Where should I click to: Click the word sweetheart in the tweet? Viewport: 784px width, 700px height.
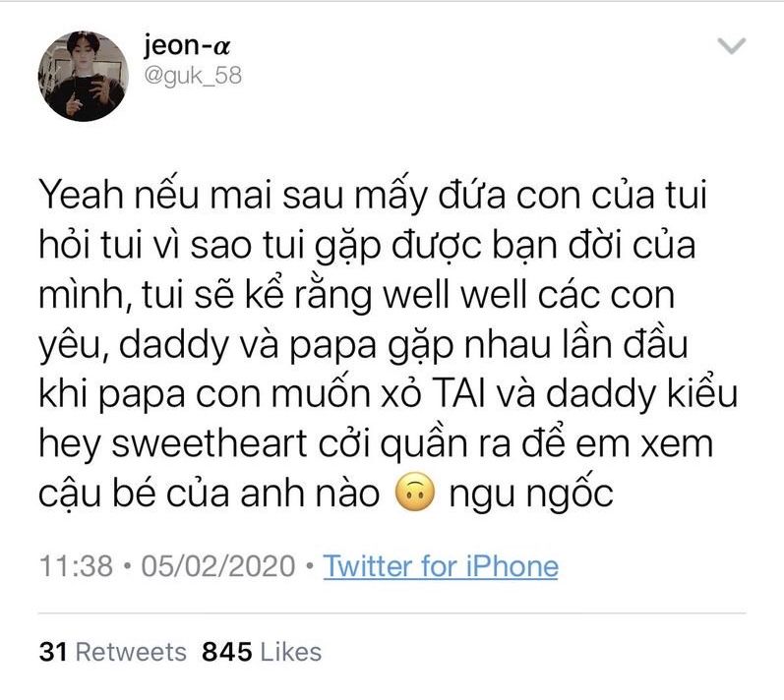209,443
